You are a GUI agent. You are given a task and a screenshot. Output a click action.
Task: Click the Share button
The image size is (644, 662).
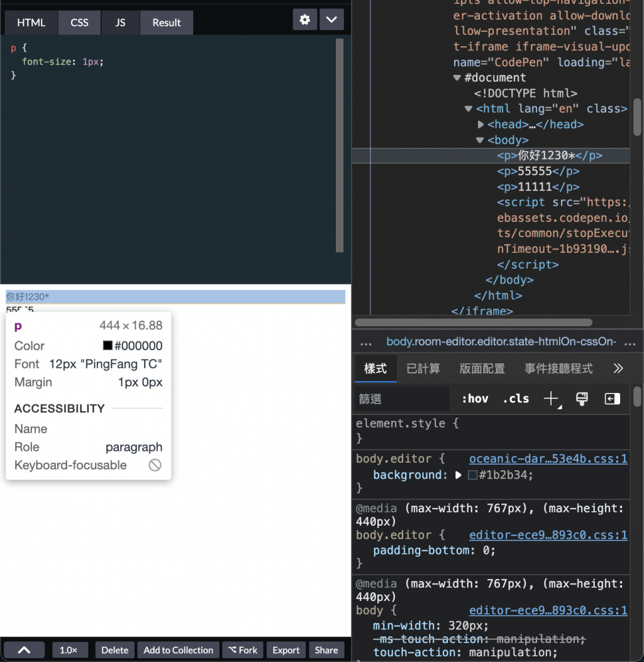click(x=326, y=650)
